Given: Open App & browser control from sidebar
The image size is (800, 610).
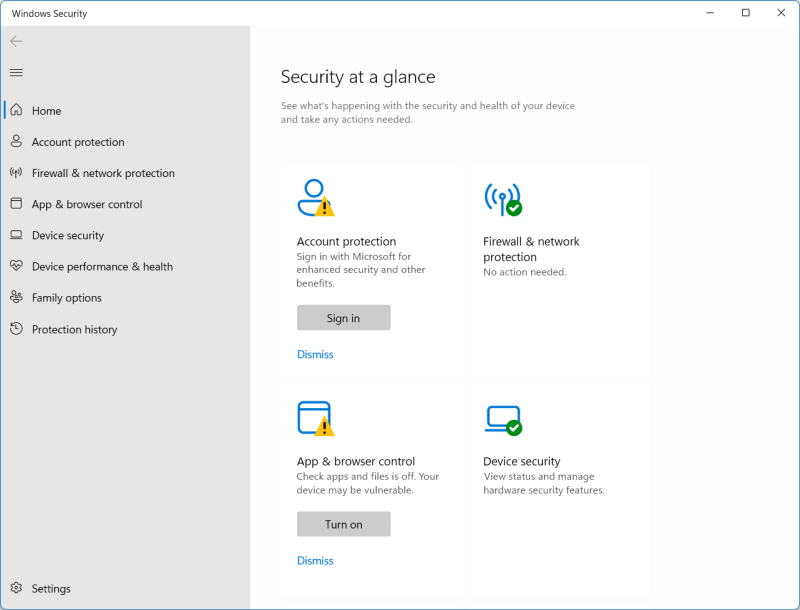Looking at the screenshot, I should point(87,204).
